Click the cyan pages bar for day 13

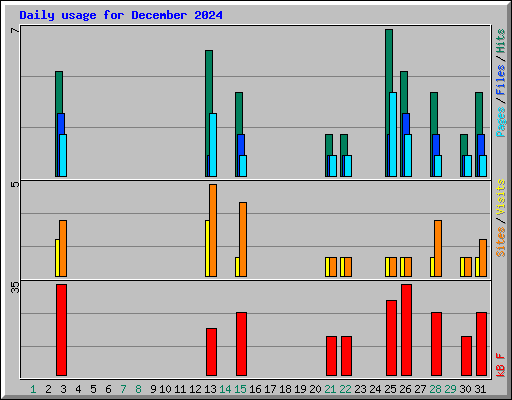pyautogui.click(x=213, y=145)
